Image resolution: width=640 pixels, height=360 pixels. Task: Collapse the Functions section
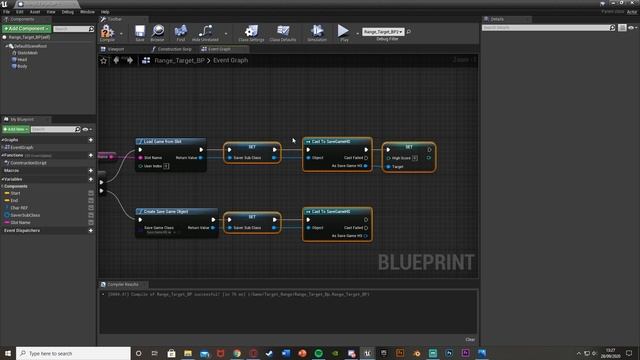(2, 155)
